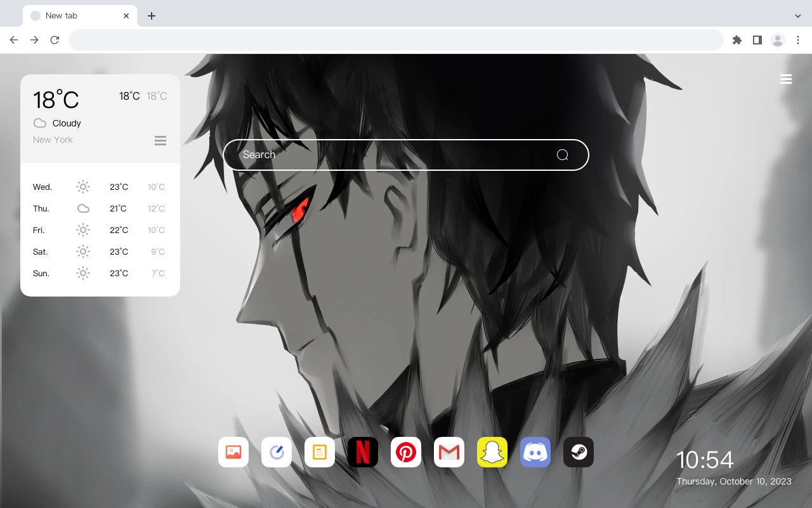The height and width of the screenshot is (508, 812).
Task: Click the 10:54 clock display
Action: (705, 460)
